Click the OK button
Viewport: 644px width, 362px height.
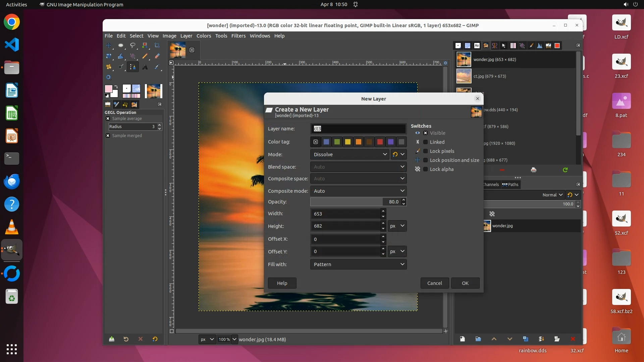[465, 283]
